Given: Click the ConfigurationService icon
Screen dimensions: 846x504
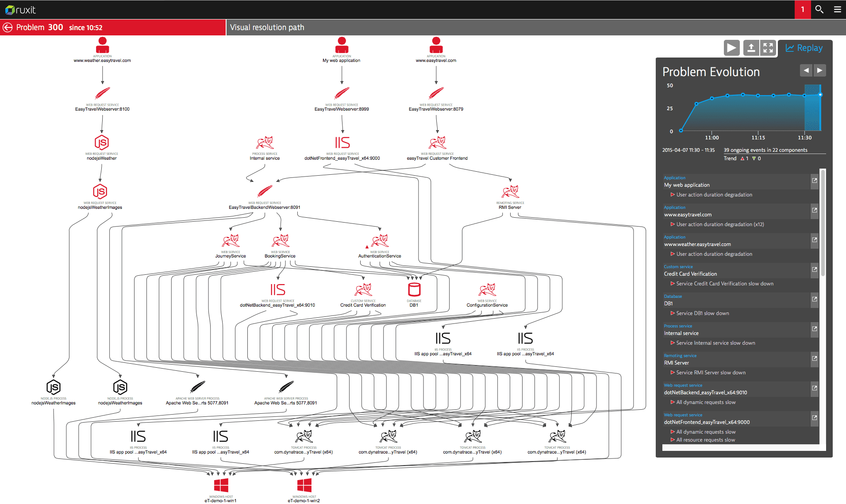Looking at the screenshot, I should click(487, 290).
